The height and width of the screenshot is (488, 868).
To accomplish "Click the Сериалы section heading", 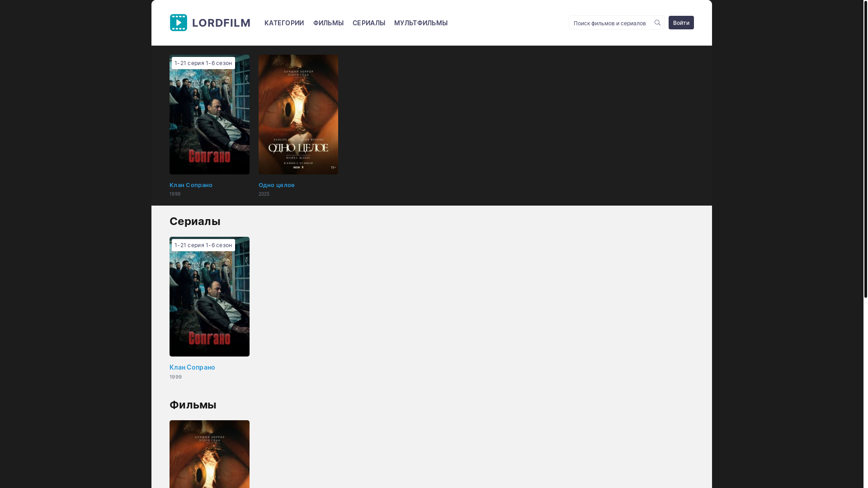I will click(x=195, y=221).
